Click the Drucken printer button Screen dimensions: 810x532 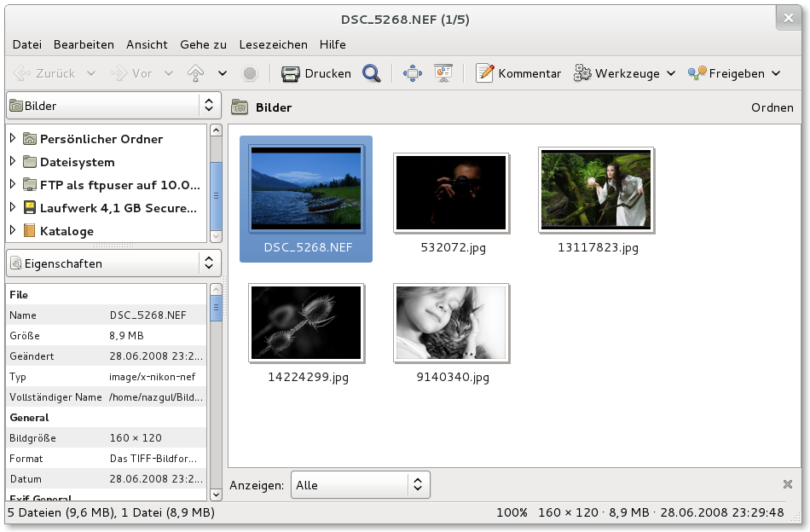click(x=316, y=73)
